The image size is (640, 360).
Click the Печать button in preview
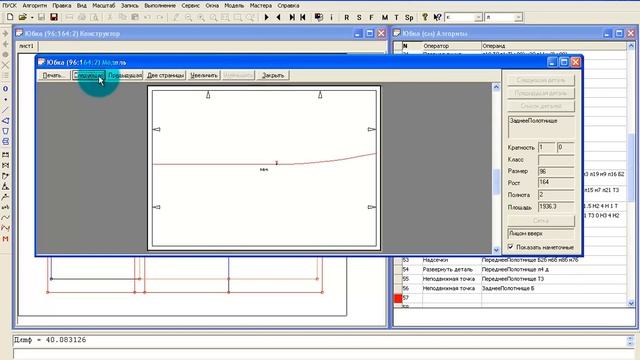(54, 75)
